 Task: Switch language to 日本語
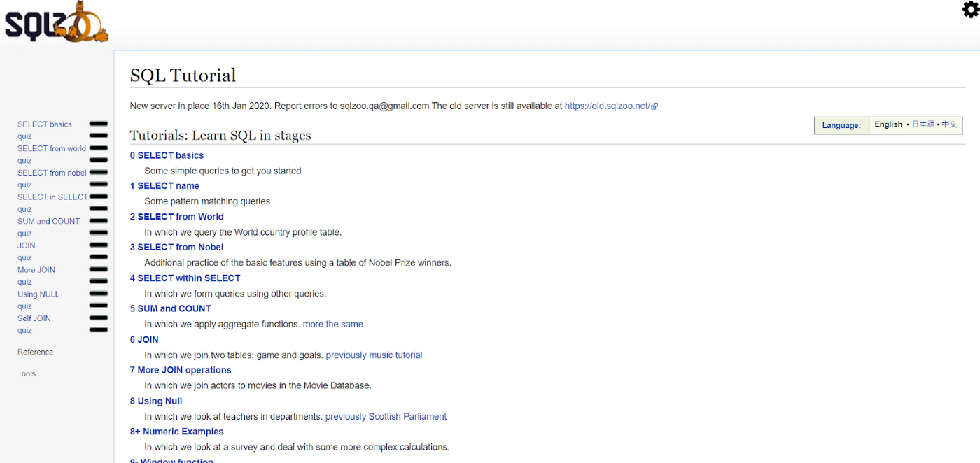[923, 124]
